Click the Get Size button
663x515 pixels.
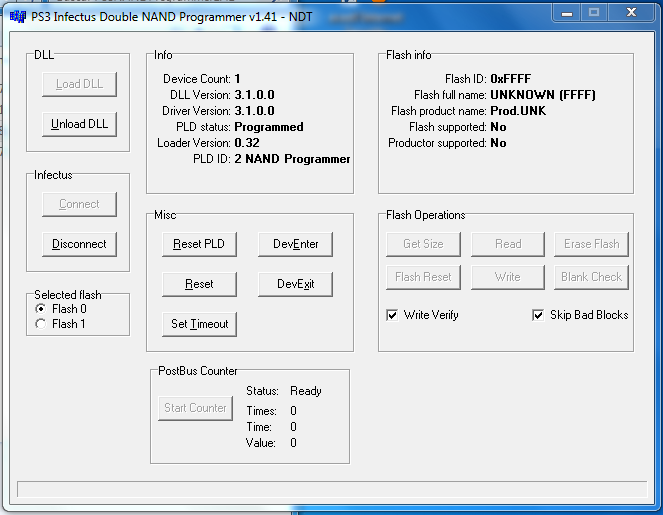[x=423, y=244]
